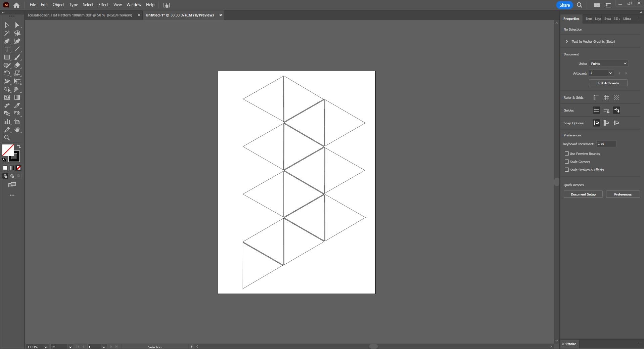Select the Selection tool arrow
Screen dimensions: 644x349
click(x=7, y=25)
